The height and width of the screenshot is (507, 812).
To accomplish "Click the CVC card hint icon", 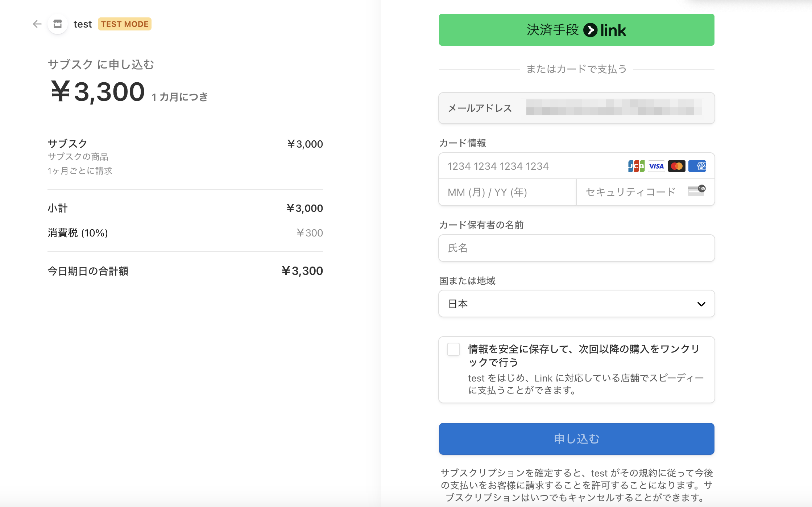I will [696, 191].
